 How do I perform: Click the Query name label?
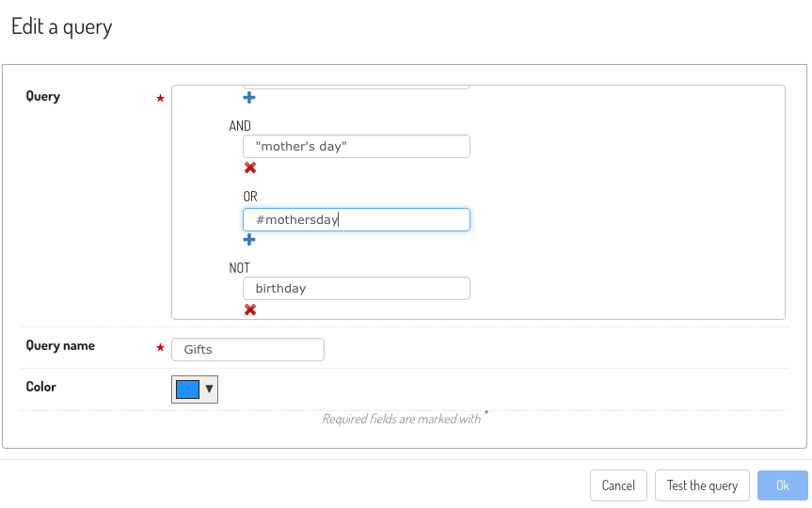pyautogui.click(x=60, y=345)
